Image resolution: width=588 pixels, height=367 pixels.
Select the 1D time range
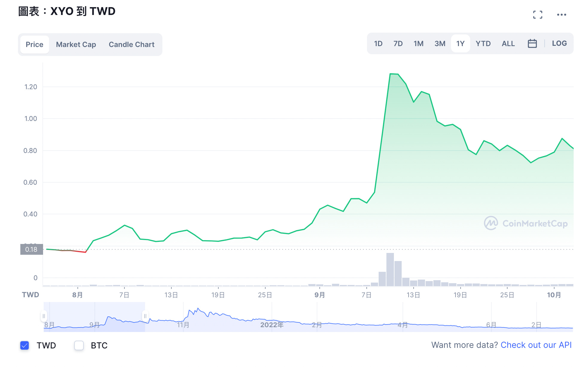click(378, 43)
